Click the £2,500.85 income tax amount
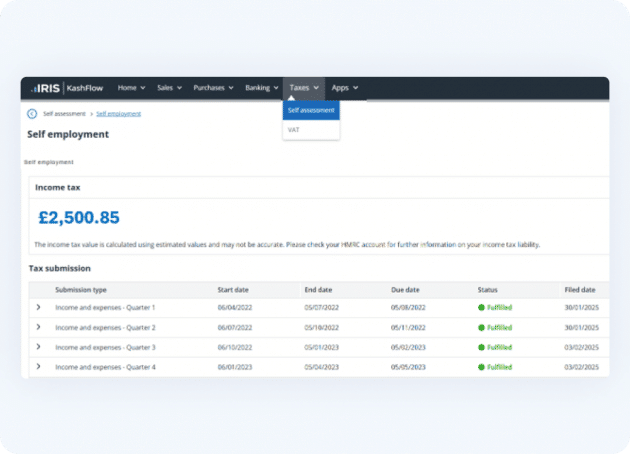630x454 pixels. [x=79, y=217]
